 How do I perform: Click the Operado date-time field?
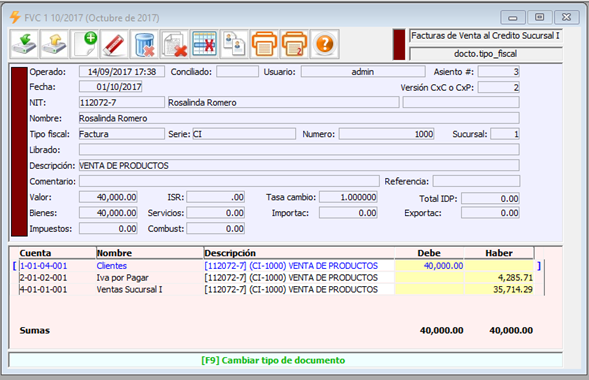(122, 72)
